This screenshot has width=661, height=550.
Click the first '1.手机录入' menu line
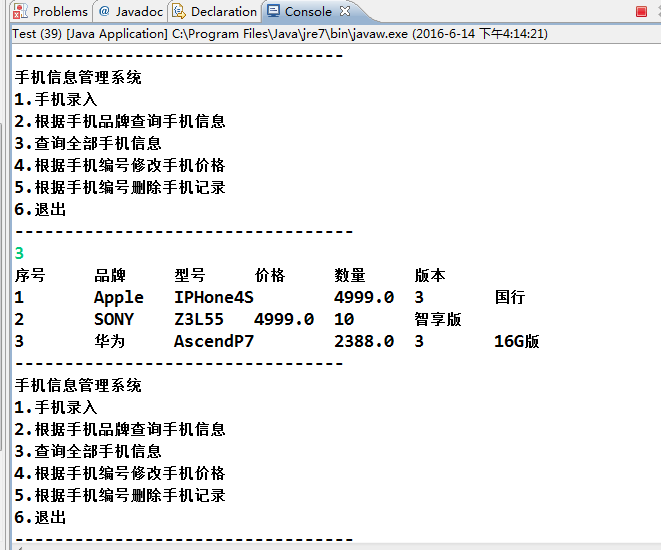point(56,99)
